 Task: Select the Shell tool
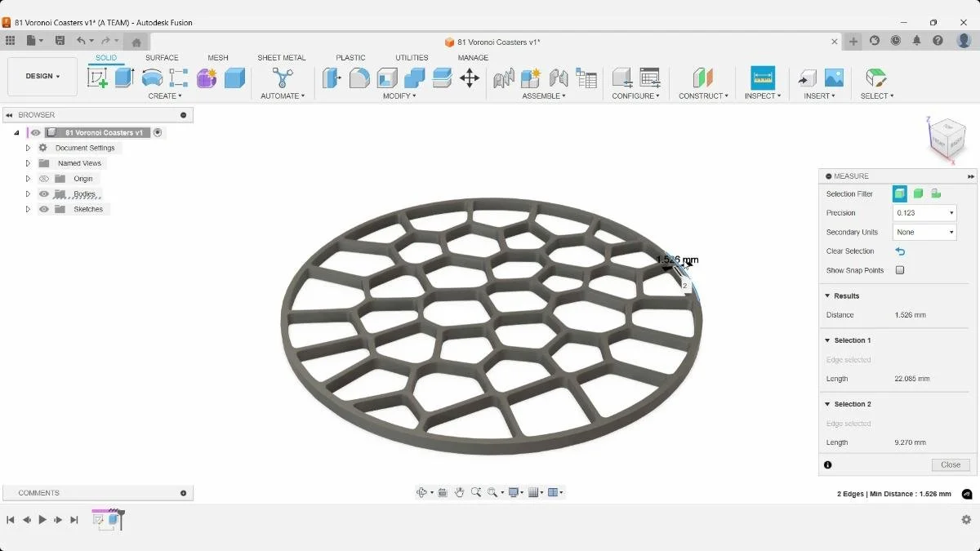(x=387, y=78)
